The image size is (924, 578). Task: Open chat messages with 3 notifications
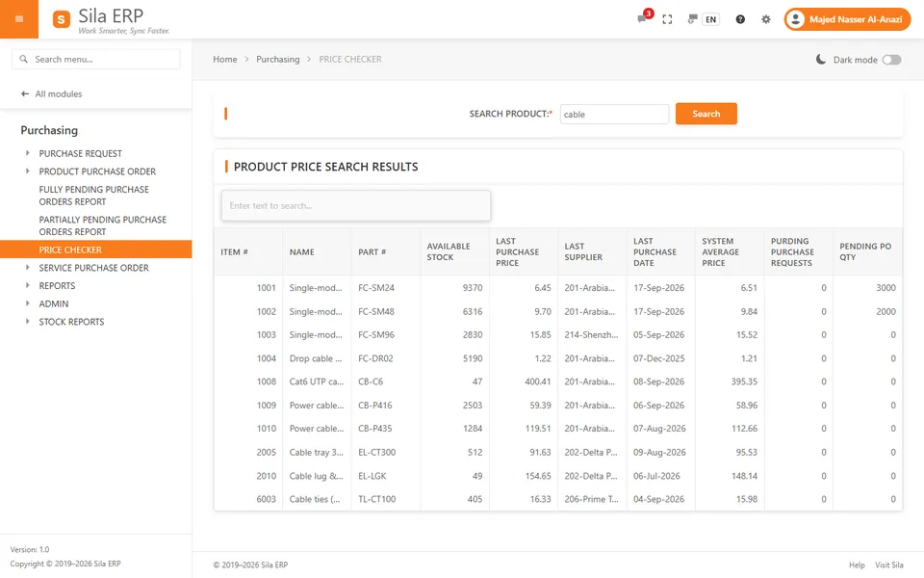(642, 19)
